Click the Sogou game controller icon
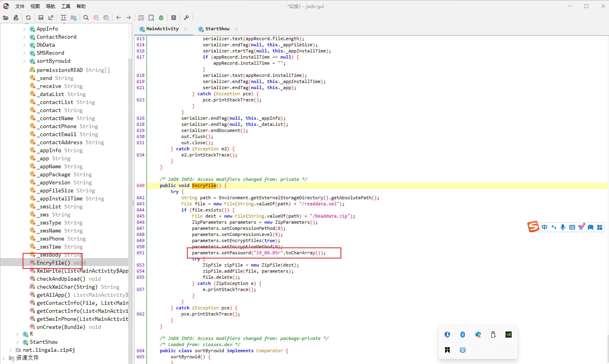609x364 pixels. click(x=591, y=227)
